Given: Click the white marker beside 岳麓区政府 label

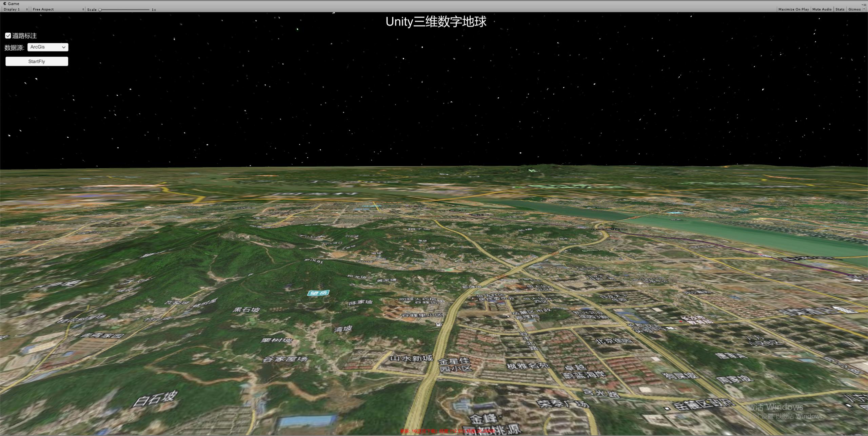Looking at the screenshot, I should point(667,408).
